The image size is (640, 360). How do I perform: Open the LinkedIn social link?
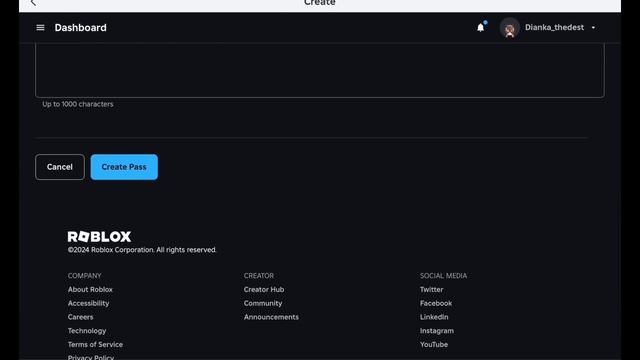coord(434,317)
